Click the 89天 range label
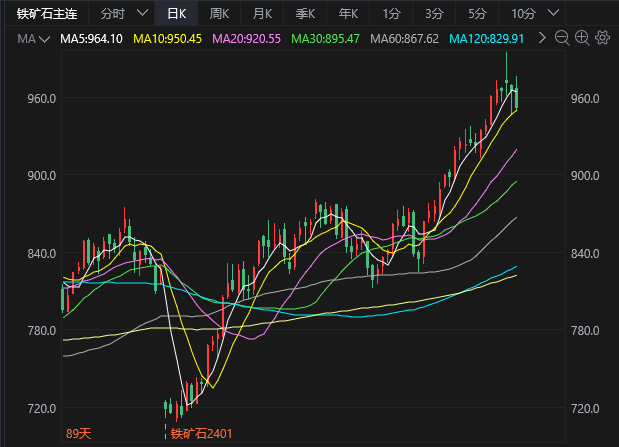The image size is (619, 447). pos(79,433)
